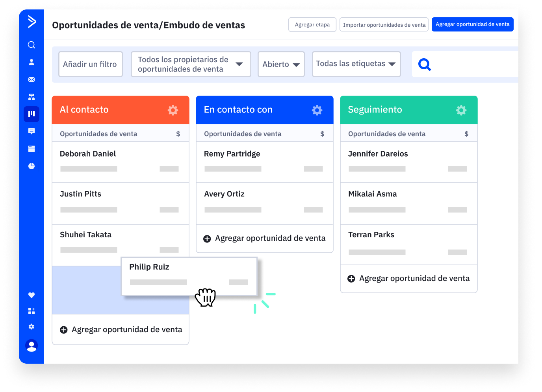
Task: Click page title 'Oportunidades de venta/Embudo de ventas'
Action: tap(148, 25)
